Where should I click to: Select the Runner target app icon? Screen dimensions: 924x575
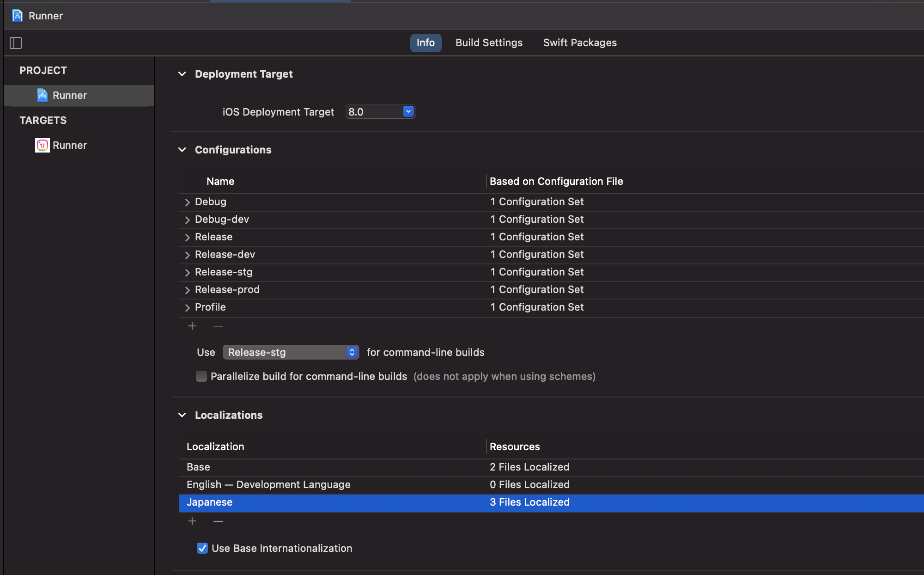pyautogui.click(x=43, y=145)
